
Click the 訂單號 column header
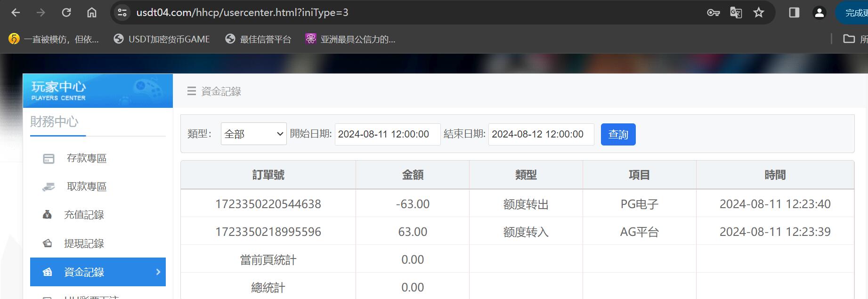pyautogui.click(x=268, y=175)
